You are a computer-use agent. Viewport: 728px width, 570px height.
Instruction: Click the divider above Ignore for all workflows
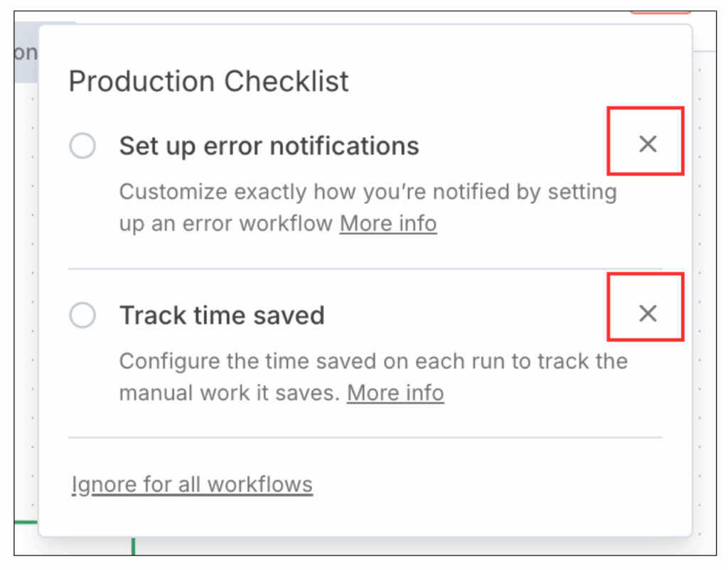(x=365, y=438)
